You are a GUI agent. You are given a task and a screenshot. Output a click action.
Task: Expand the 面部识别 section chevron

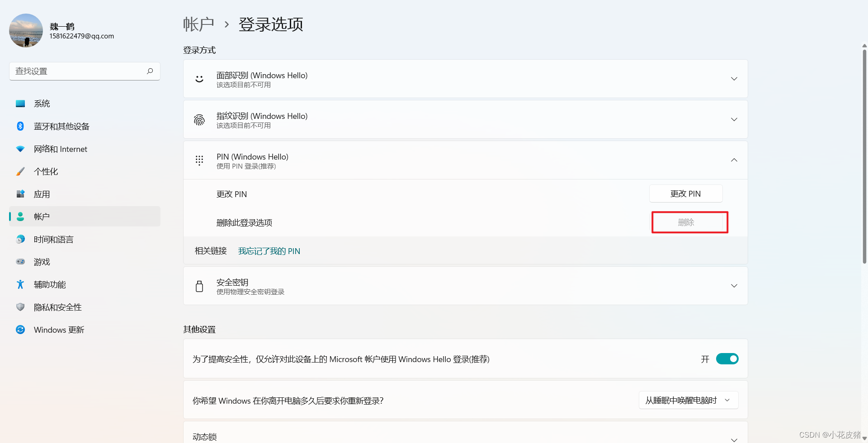[x=734, y=79]
